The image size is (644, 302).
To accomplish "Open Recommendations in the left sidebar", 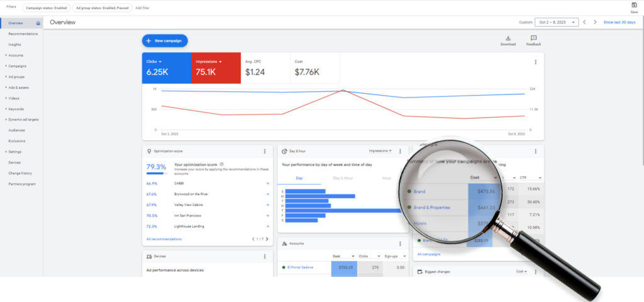I will (x=23, y=34).
